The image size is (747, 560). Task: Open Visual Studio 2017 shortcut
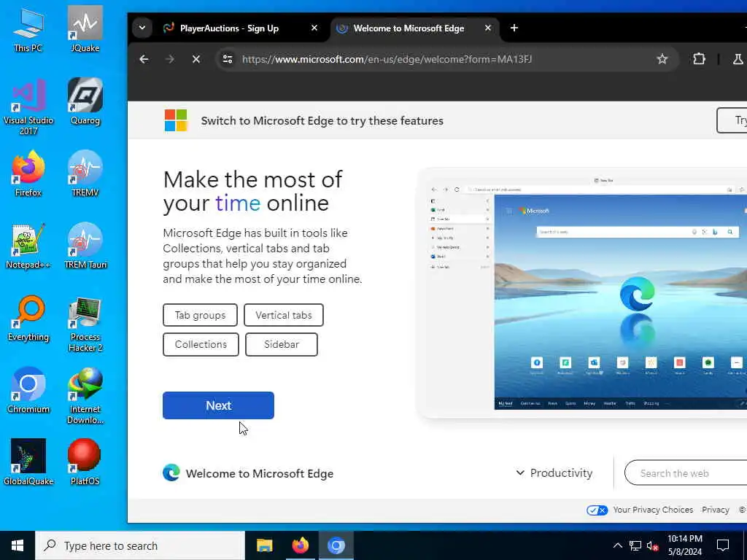click(28, 107)
